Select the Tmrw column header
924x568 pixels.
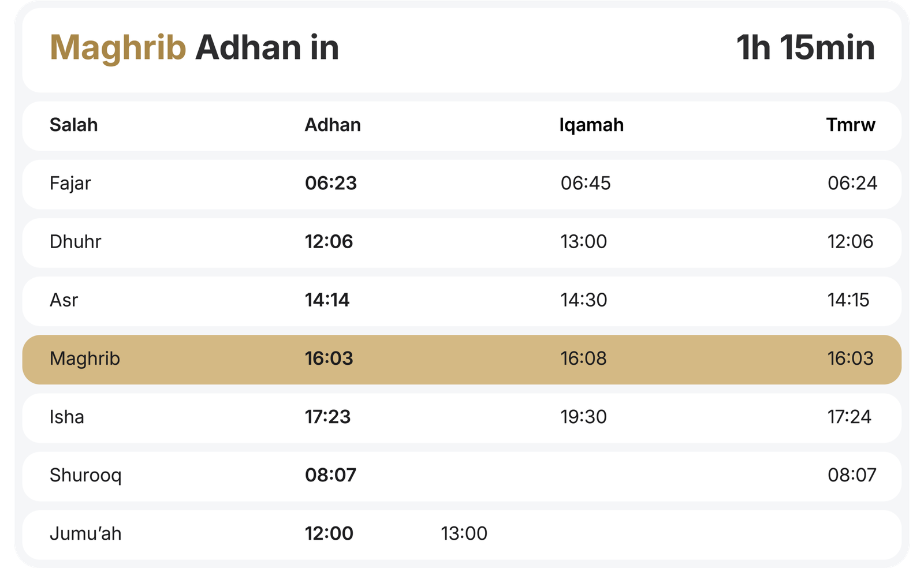tap(850, 125)
